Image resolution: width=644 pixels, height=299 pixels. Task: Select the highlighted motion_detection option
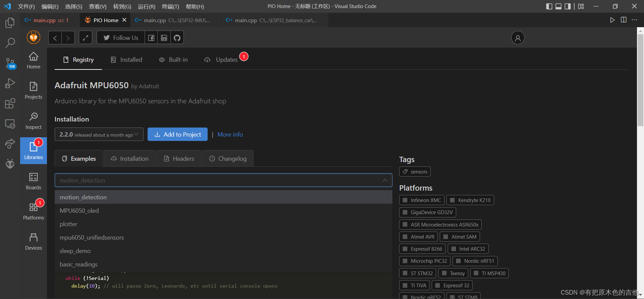223,197
